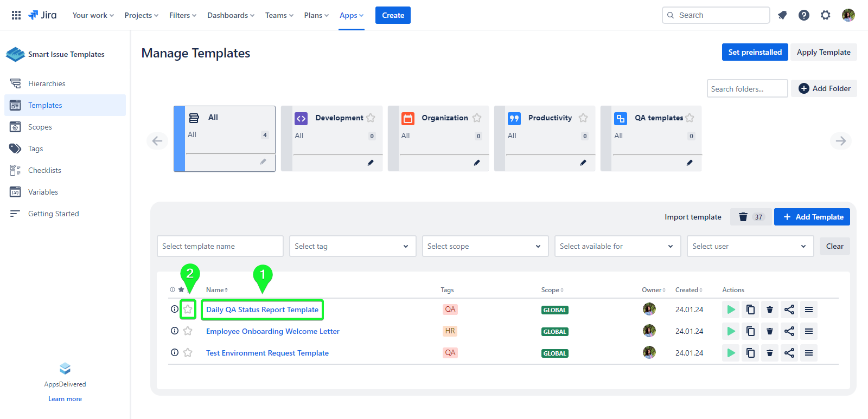Screen dimensions: 868x419
Task: Favorite the Daily QA Status Report Template
Action: [x=188, y=309]
